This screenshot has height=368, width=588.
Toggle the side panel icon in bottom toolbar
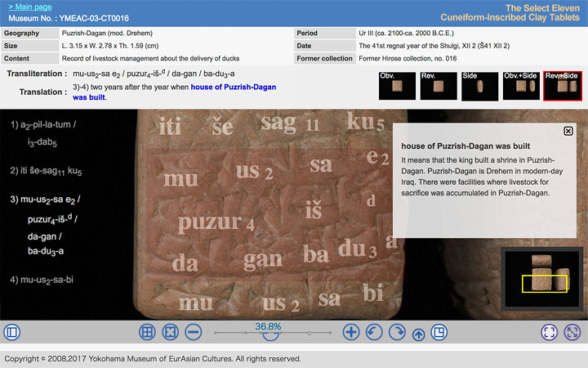coord(11,332)
